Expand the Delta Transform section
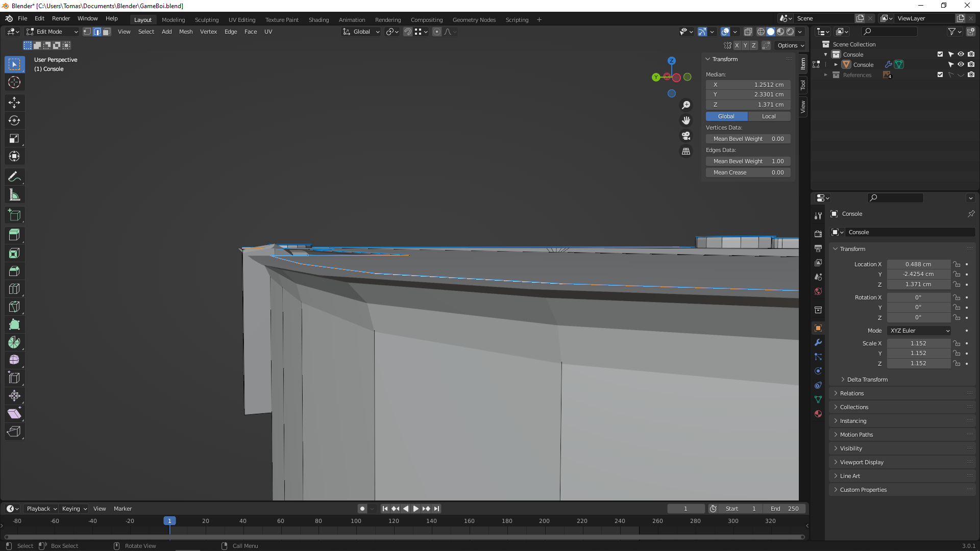Viewport: 980px width, 551px height. (867, 380)
